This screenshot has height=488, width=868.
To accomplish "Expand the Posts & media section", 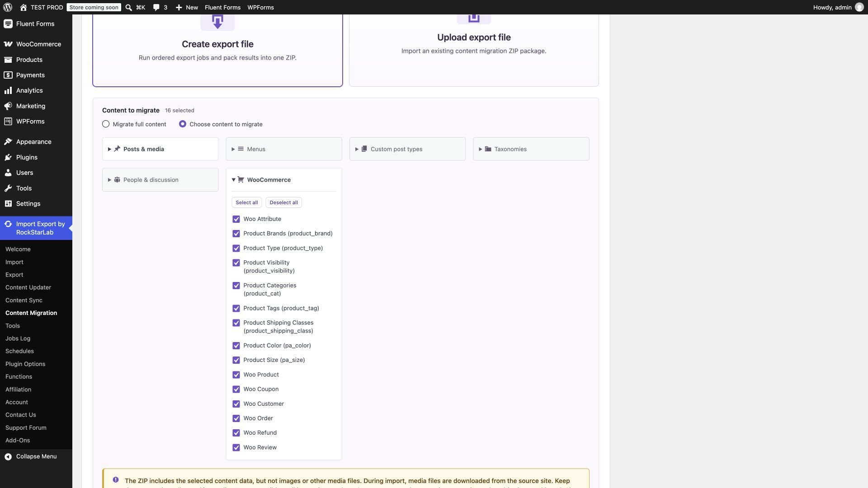I will click(x=160, y=149).
